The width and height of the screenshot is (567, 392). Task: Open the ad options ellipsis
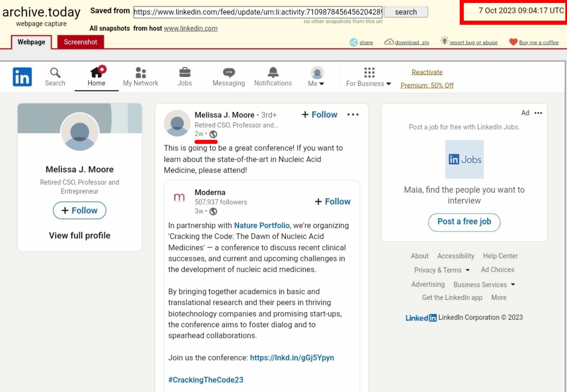pos(538,113)
